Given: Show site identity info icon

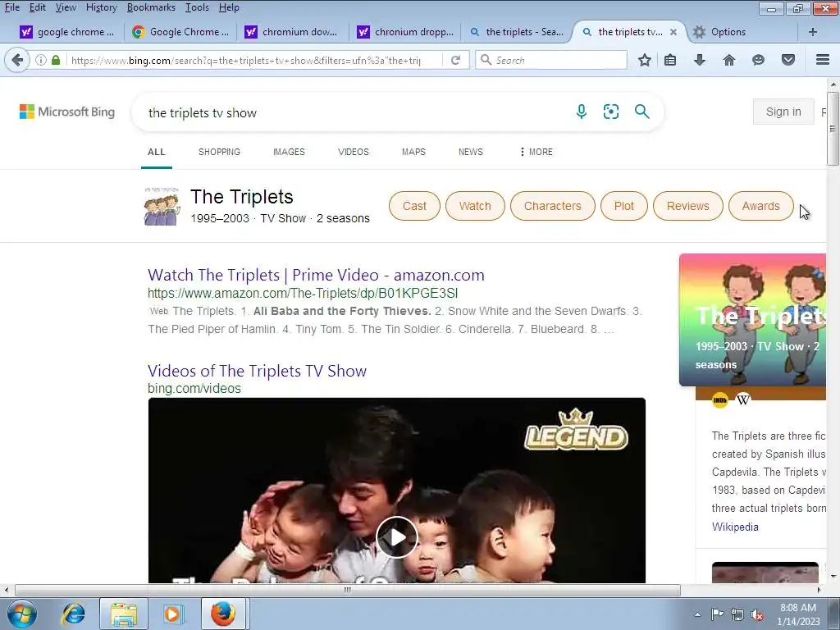Looking at the screenshot, I should pos(41,60).
